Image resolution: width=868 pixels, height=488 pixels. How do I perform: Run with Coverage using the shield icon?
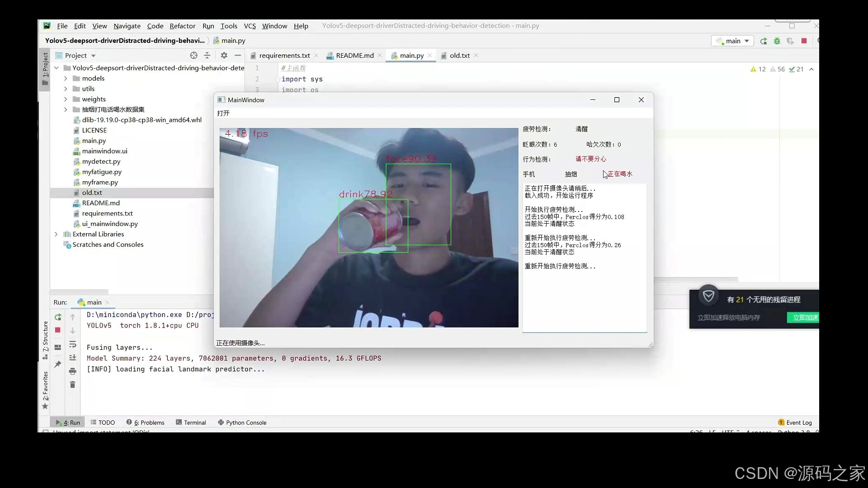[791, 41]
